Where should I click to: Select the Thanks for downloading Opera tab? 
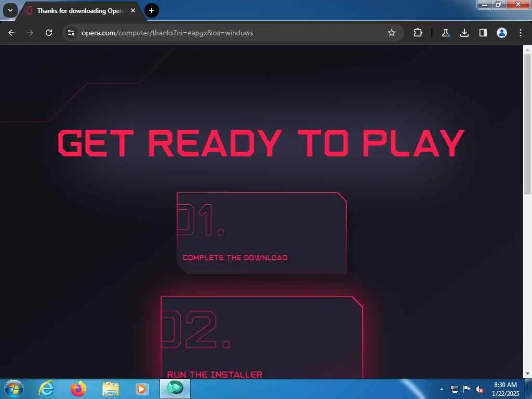[79, 11]
